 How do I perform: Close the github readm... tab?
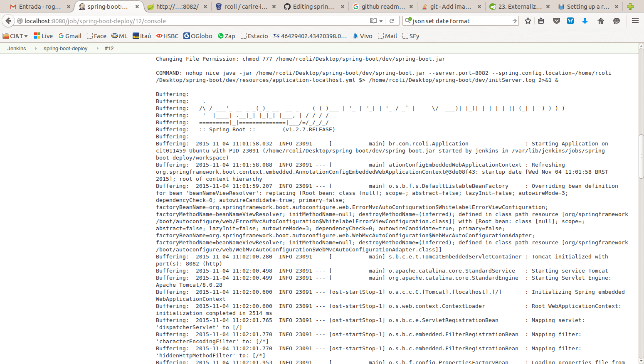pyautogui.click(x=411, y=7)
